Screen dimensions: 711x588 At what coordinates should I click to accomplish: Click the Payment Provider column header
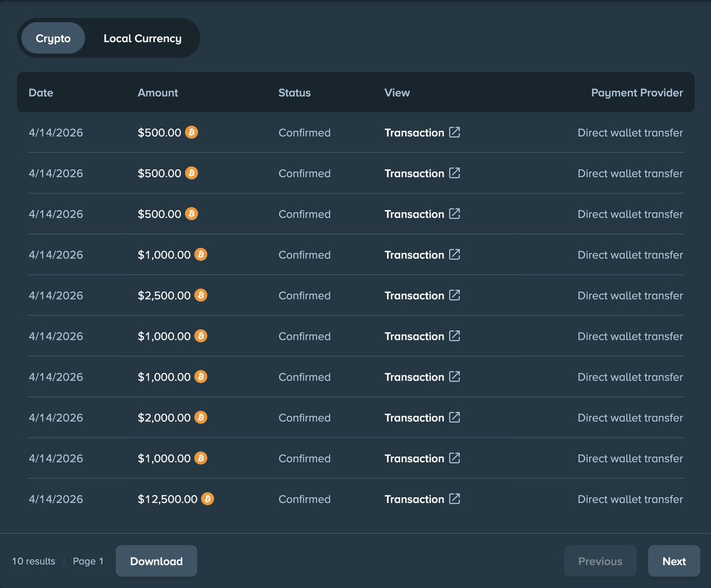(637, 92)
